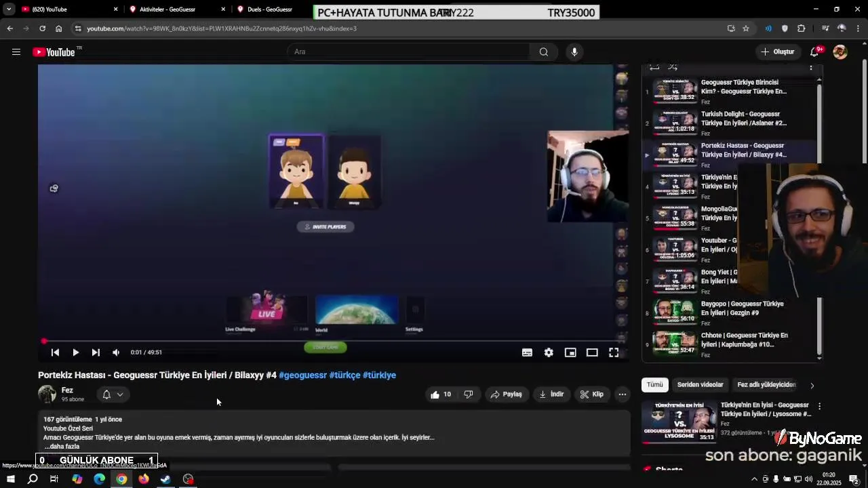The image size is (868, 488).
Task: Click the #türkçe hashtag
Action: pos(344,375)
